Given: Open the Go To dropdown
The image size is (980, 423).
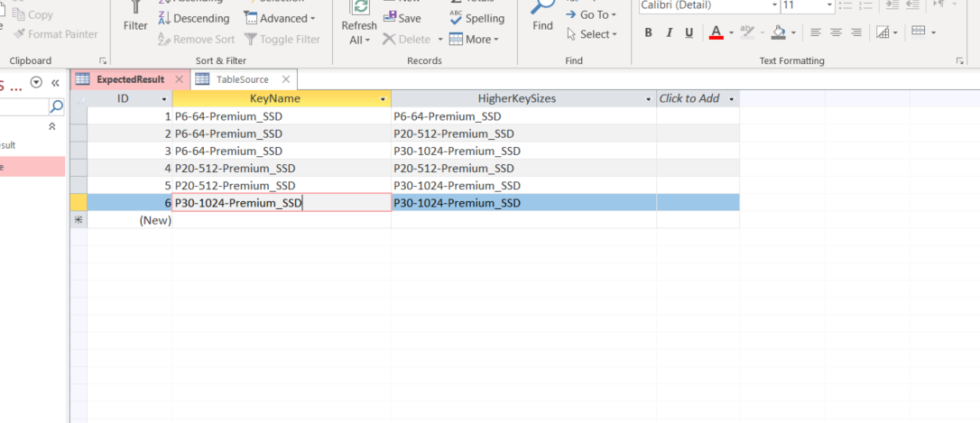Looking at the screenshot, I should tap(591, 14).
